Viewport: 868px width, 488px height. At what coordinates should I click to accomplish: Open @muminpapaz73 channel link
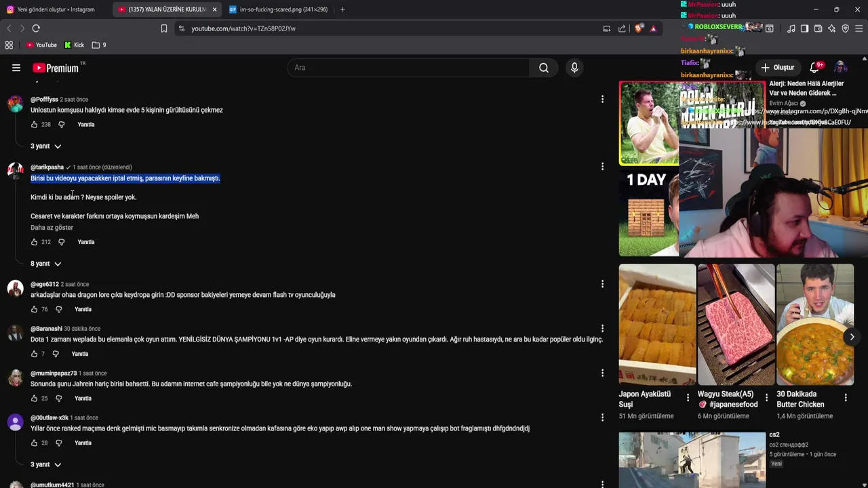tap(54, 373)
